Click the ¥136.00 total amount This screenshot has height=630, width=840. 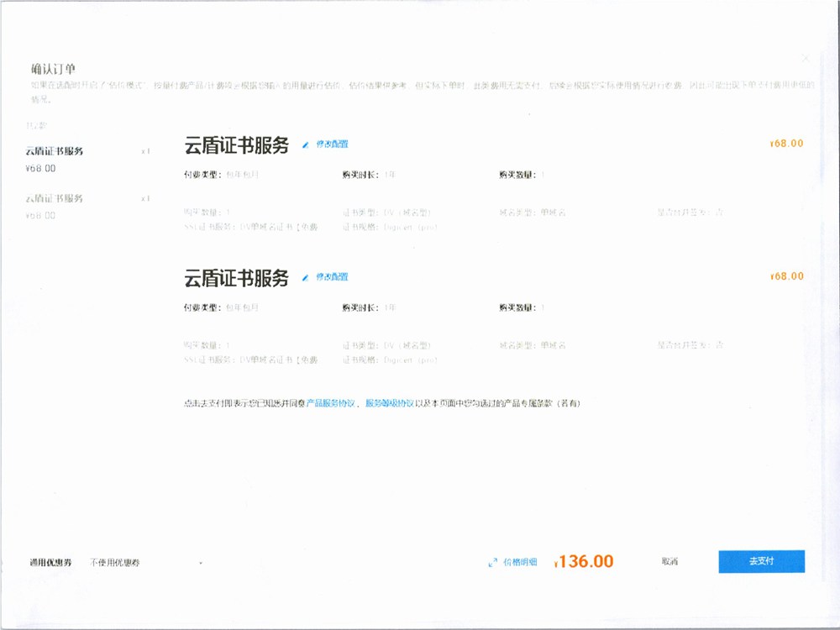585,562
